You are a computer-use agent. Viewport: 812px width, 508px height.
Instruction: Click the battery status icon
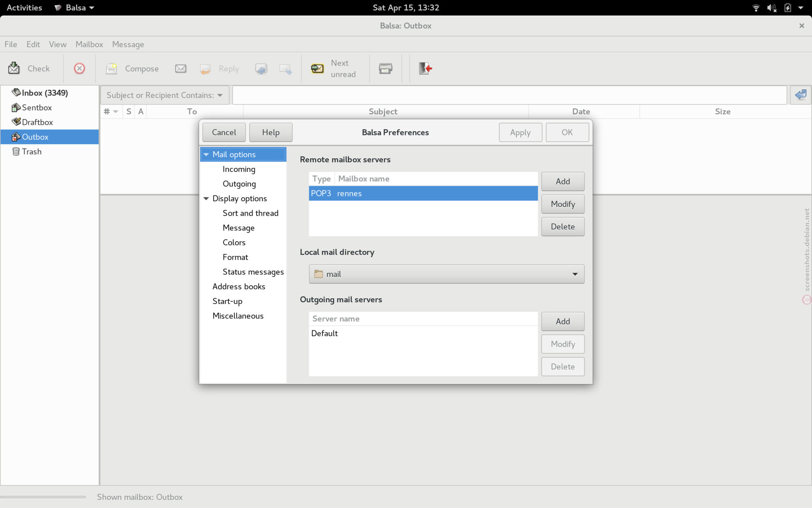coord(788,8)
